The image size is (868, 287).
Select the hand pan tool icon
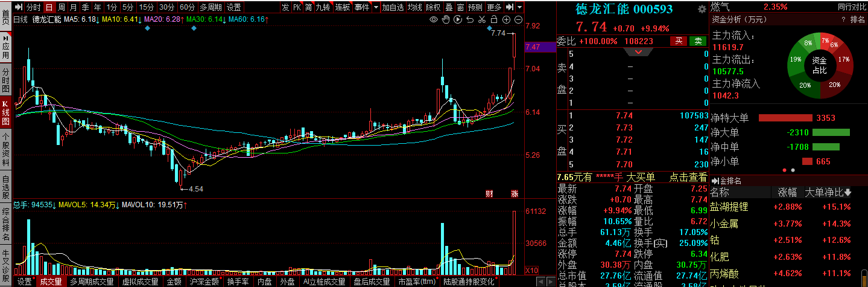pyautogui.click(x=446, y=20)
